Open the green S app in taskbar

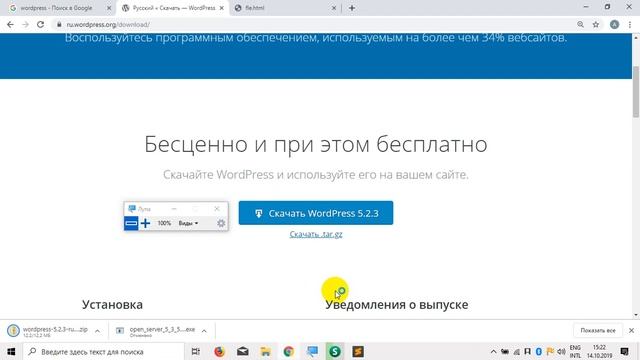coord(335,351)
